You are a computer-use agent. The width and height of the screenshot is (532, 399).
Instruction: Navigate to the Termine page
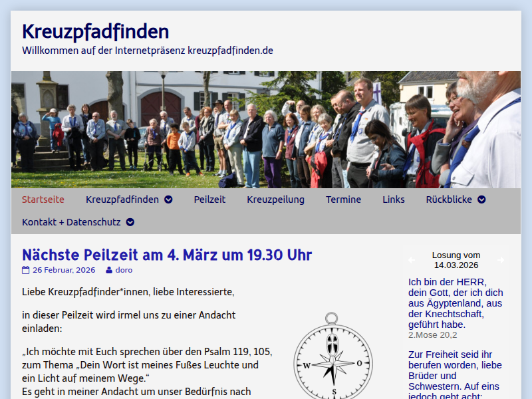click(x=343, y=199)
